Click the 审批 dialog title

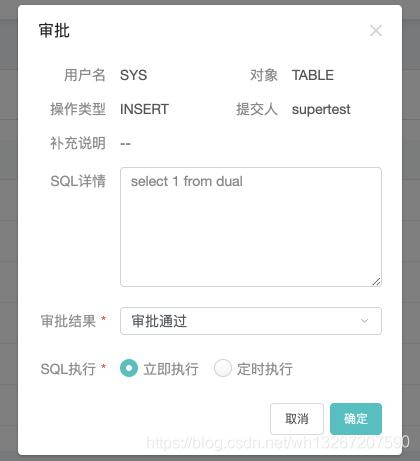click(x=54, y=31)
